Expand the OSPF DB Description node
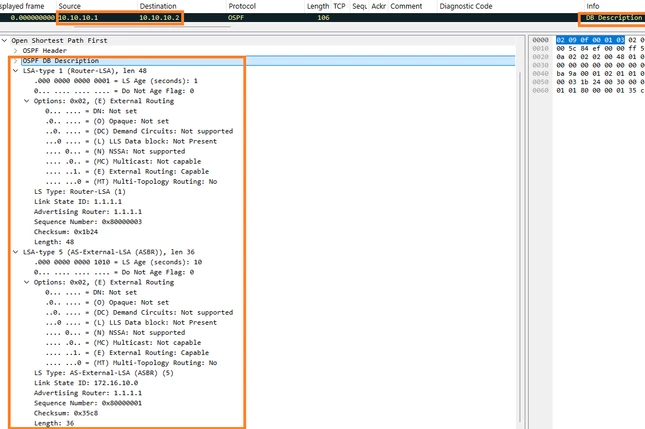Image resolution: width=645 pixels, height=429 pixels. [16, 61]
